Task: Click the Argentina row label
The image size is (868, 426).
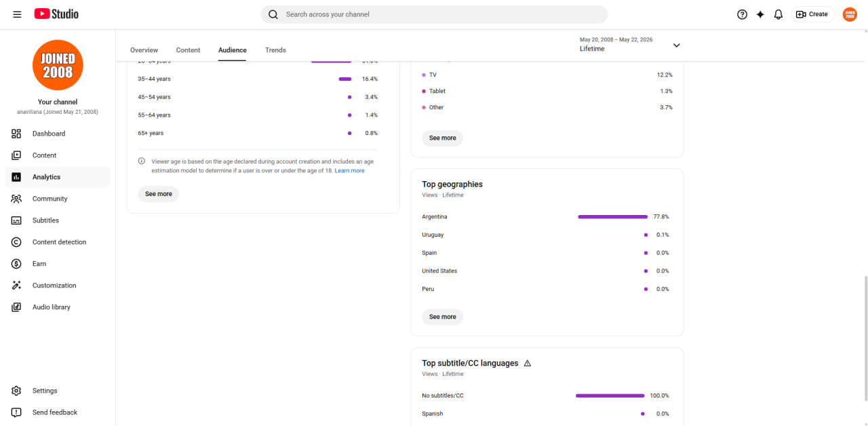Action: [x=435, y=217]
